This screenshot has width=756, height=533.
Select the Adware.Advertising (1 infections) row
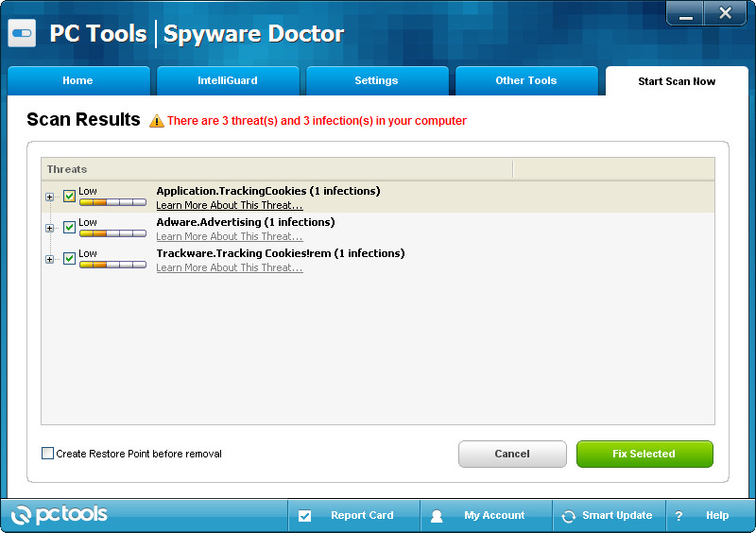coord(378,229)
